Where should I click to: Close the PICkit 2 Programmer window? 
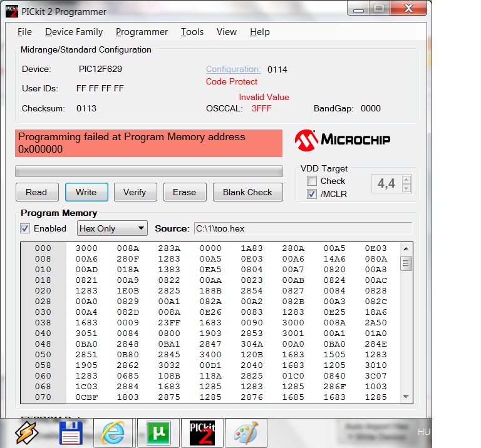pyautogui.click(x=408, y=9)
